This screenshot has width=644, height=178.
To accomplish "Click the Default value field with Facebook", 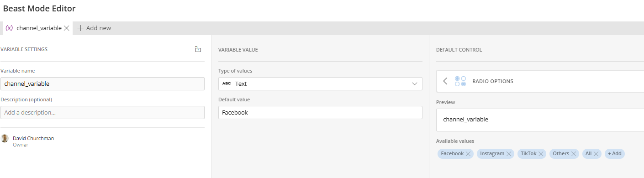I will pyautogui.click(x=320, y=112).
